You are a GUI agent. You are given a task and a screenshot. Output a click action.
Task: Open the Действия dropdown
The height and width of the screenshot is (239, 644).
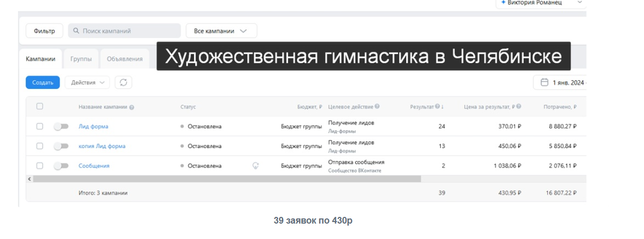pos(87,82)
